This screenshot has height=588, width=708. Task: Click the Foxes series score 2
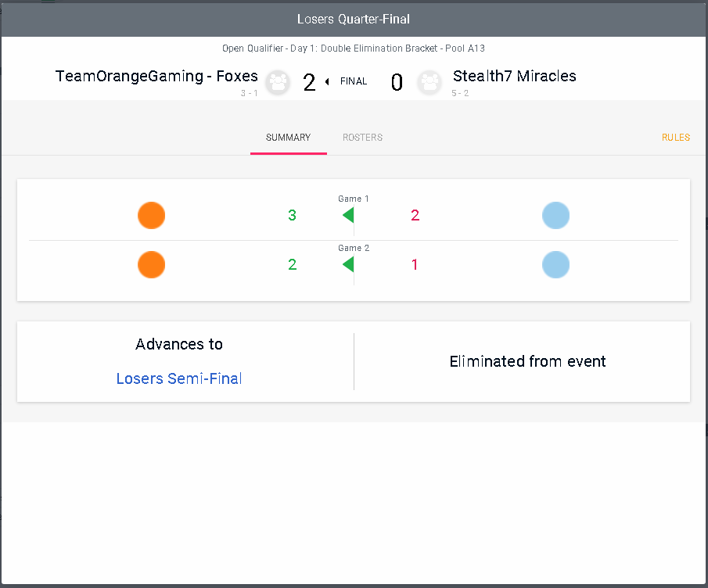tap(309, 83)
